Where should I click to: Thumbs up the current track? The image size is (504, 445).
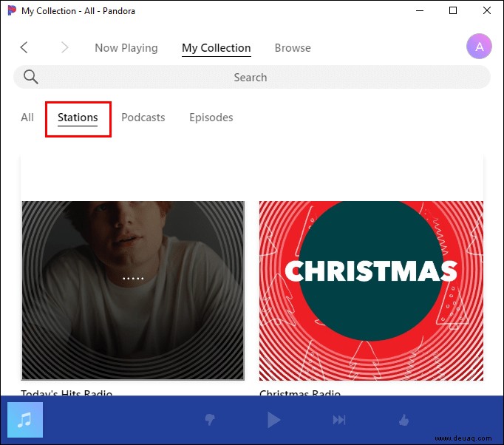click(x=403, y=420)
